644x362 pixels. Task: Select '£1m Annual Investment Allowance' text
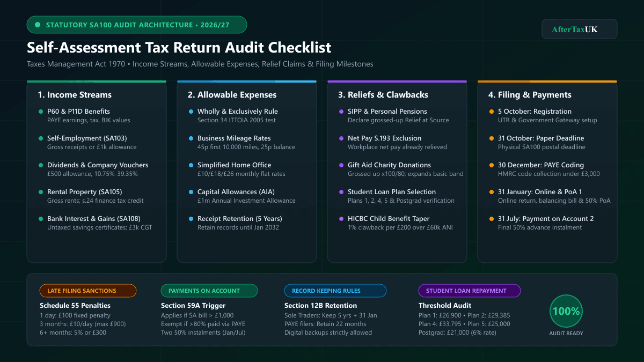pos(246,201)
